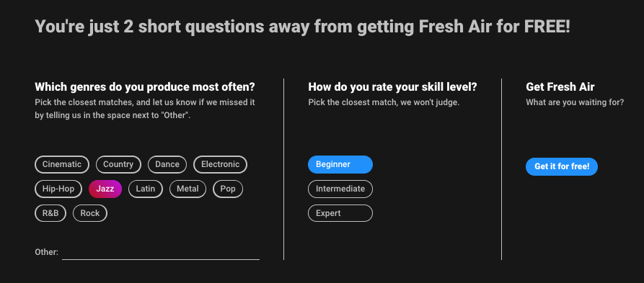Pick the Hip-Hop genre option
The width and height of the screenshot is (644, 283).
[x=58, y=189]
